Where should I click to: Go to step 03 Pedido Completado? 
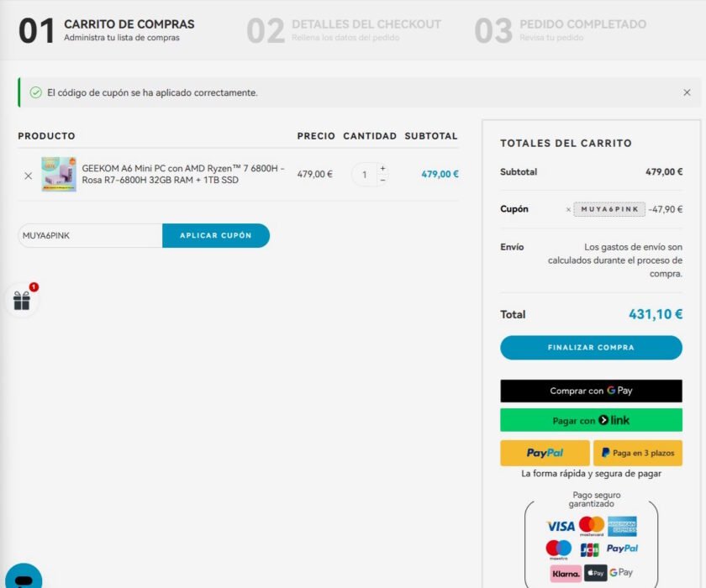pos(561,30)
